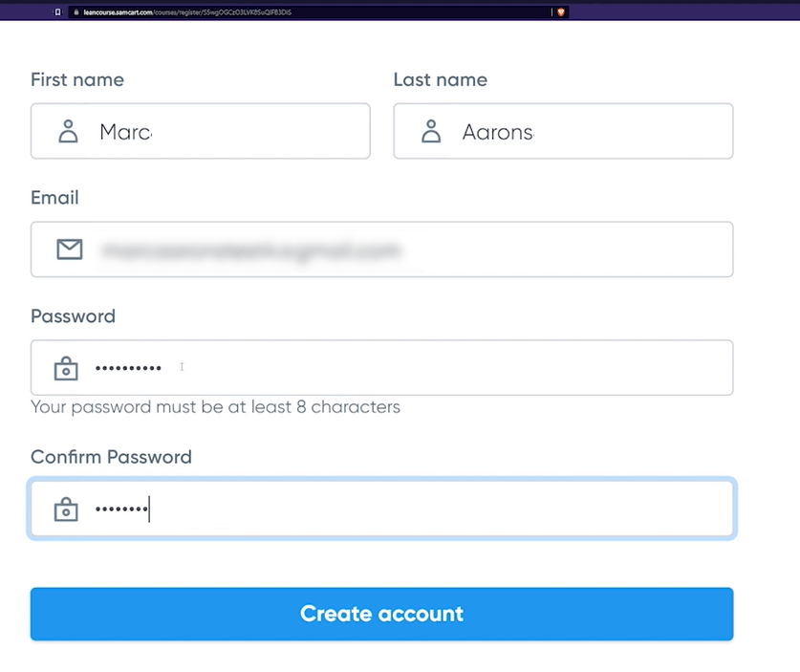Focus the Last name field containing Aarons
800x672 pixels.
point(563,131)
